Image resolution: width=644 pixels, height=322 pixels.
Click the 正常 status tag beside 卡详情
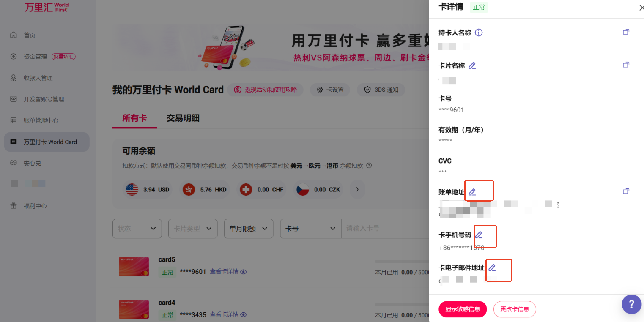click(x=479, y=7)
